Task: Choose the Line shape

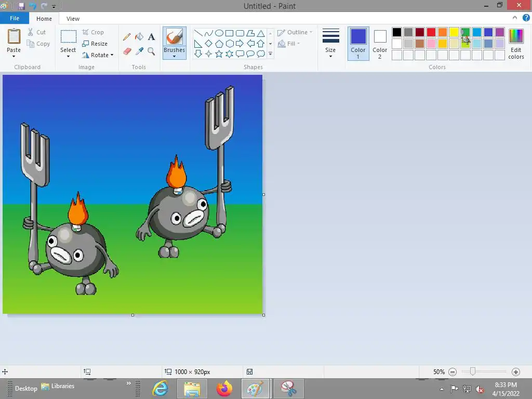Action: pyautogui.click(x=198, y=33)
